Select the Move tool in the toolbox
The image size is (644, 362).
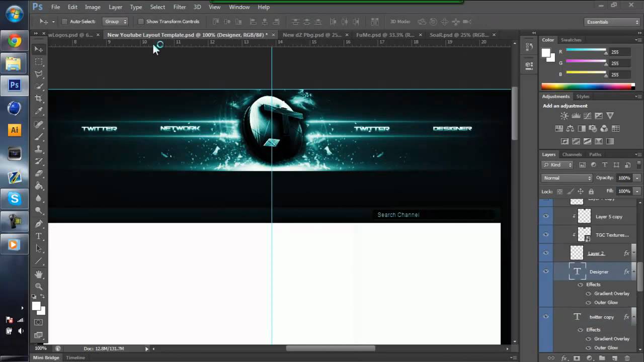click(x=39, y=49)
